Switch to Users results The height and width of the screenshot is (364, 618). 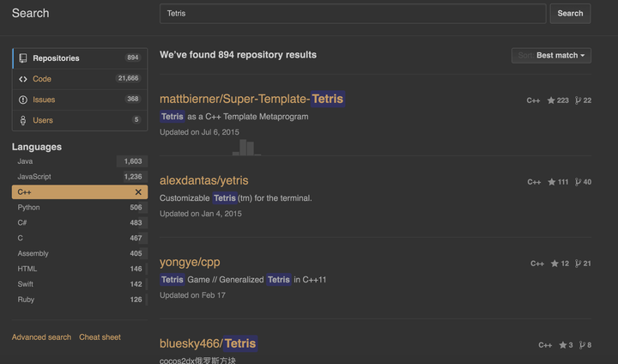[80, 120]
